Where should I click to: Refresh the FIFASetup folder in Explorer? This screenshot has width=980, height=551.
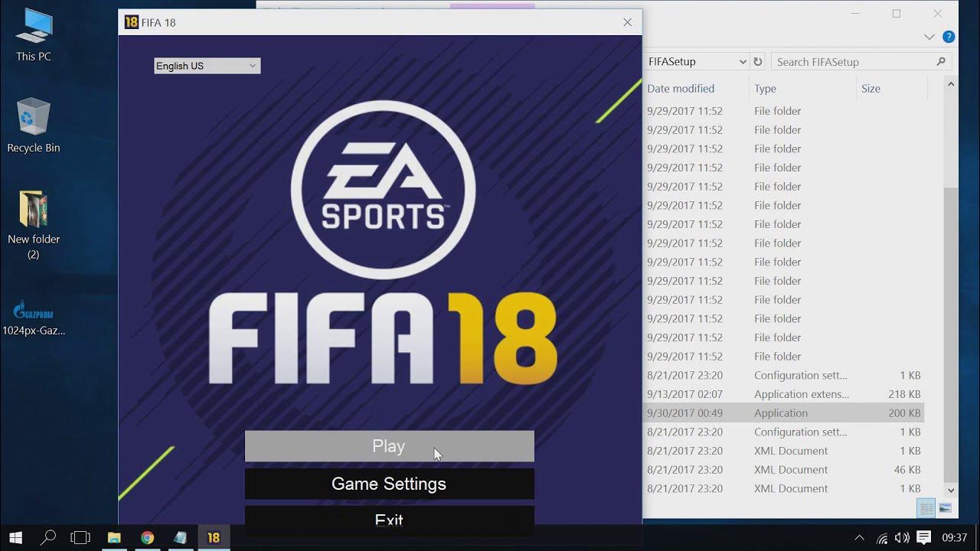click(758, 62)
